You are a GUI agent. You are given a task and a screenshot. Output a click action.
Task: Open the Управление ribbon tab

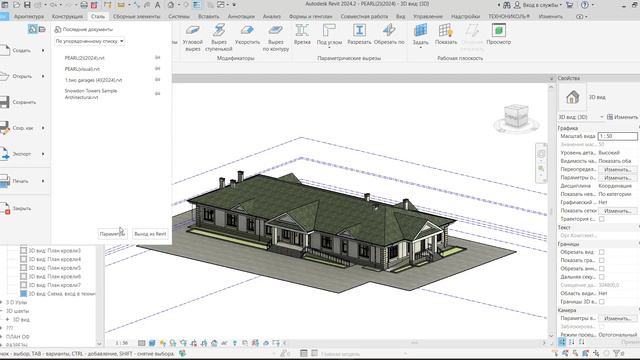coord(428,16)
